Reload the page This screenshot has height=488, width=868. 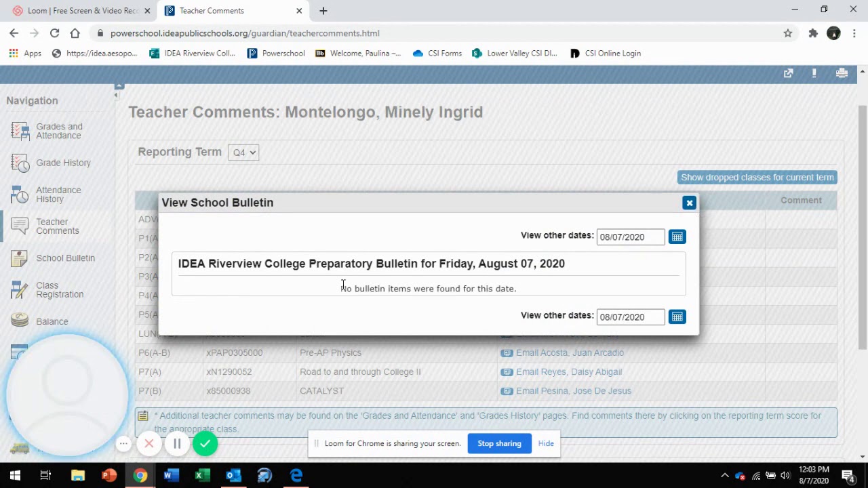pos(54,33)
